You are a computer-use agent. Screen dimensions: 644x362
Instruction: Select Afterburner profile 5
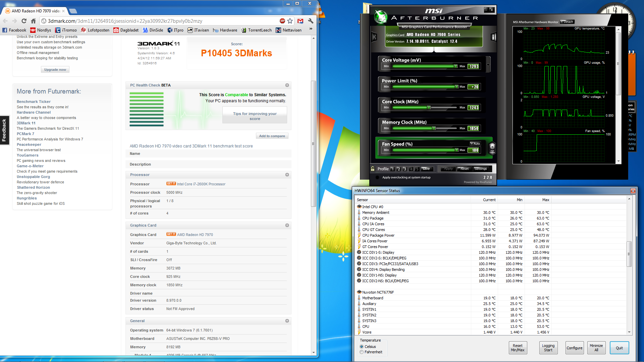click(417, 169)
